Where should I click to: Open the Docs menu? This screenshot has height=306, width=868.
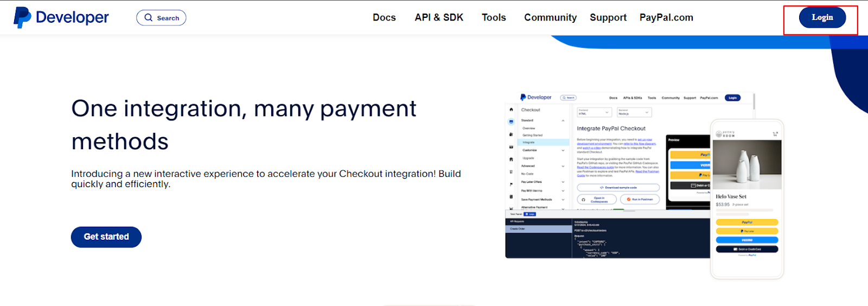(x=384, y=17)
